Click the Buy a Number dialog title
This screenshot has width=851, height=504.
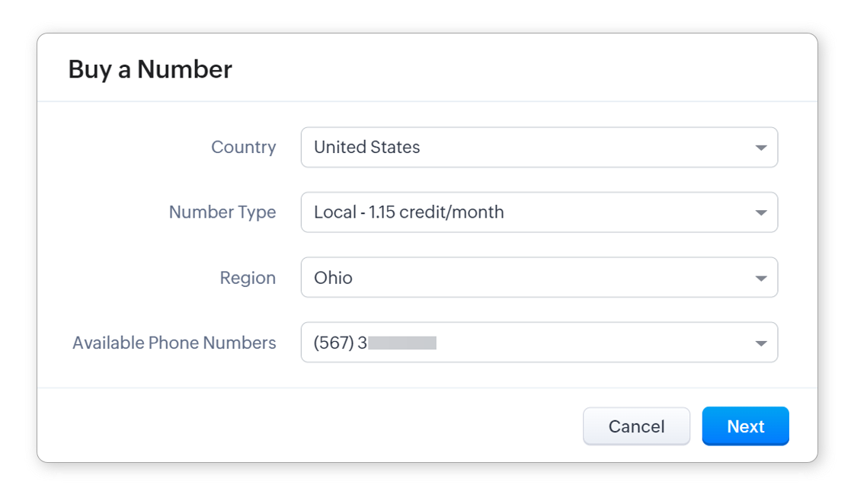point(150,69)
